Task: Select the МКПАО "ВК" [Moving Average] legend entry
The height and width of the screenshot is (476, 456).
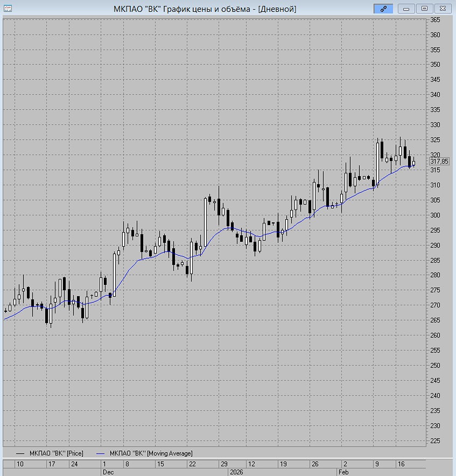Action: coord(151,453)
